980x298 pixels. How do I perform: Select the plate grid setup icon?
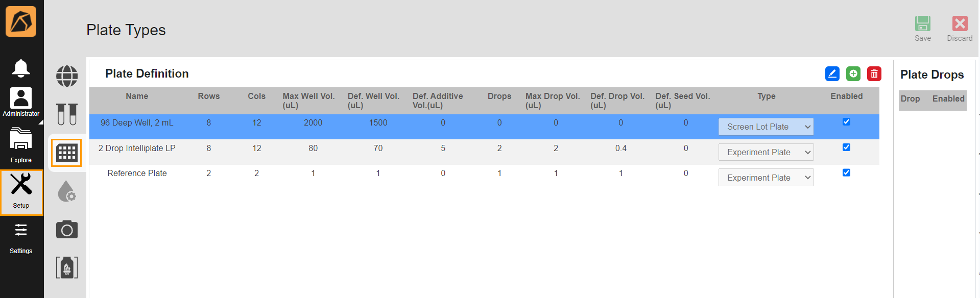coord(66,153)
